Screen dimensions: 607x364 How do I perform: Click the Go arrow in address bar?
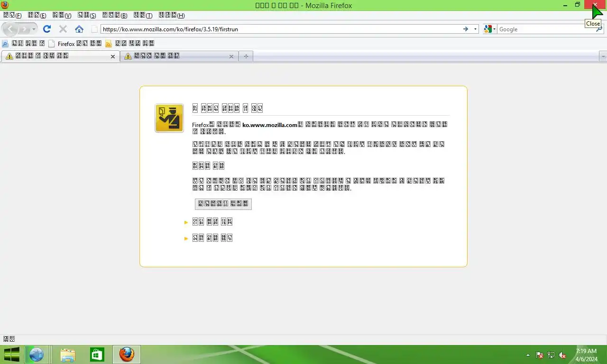(x=466, y=29)
